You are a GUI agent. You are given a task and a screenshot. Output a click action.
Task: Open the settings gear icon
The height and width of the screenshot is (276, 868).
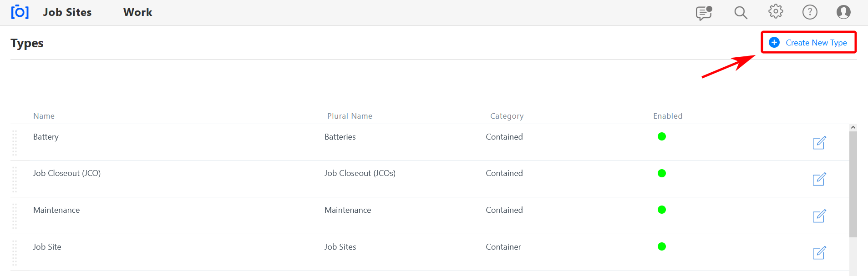776,12
